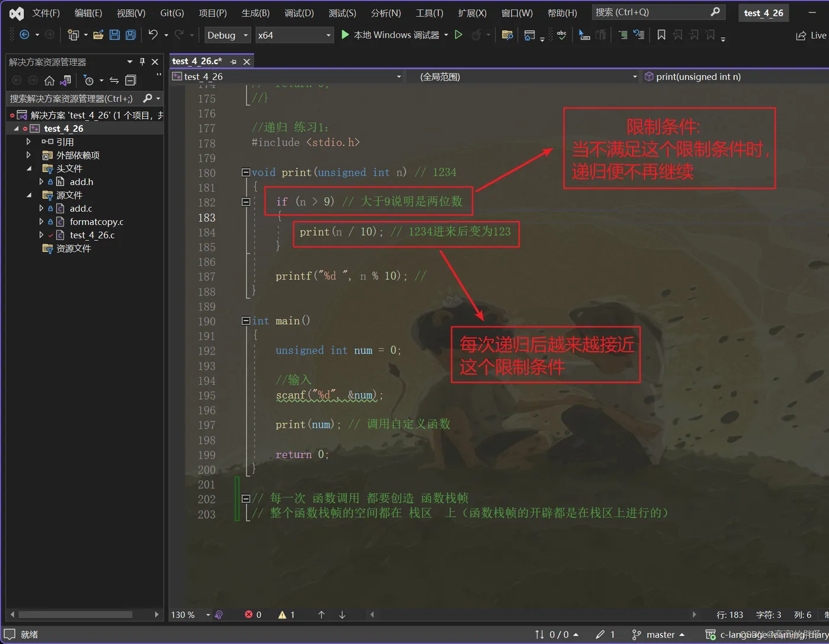
Task: Toggle pin on the test_4_26.c tab
Action: [233, 62]
